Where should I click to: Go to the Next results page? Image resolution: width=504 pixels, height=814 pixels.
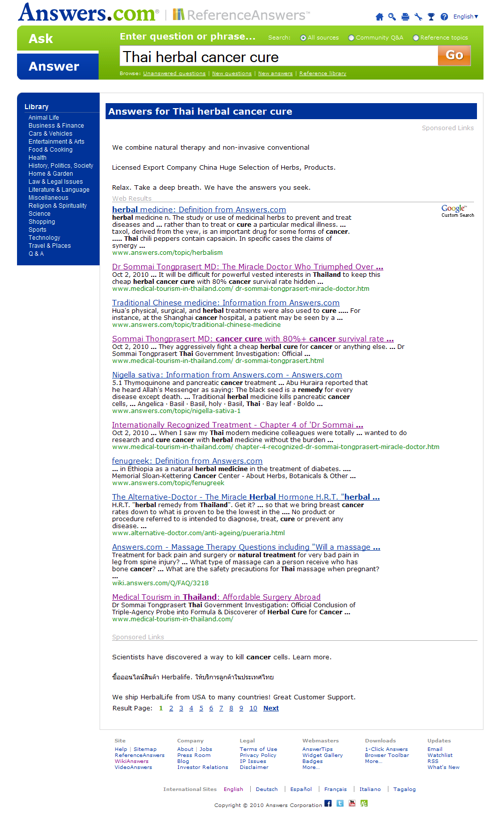click(271, 708)
